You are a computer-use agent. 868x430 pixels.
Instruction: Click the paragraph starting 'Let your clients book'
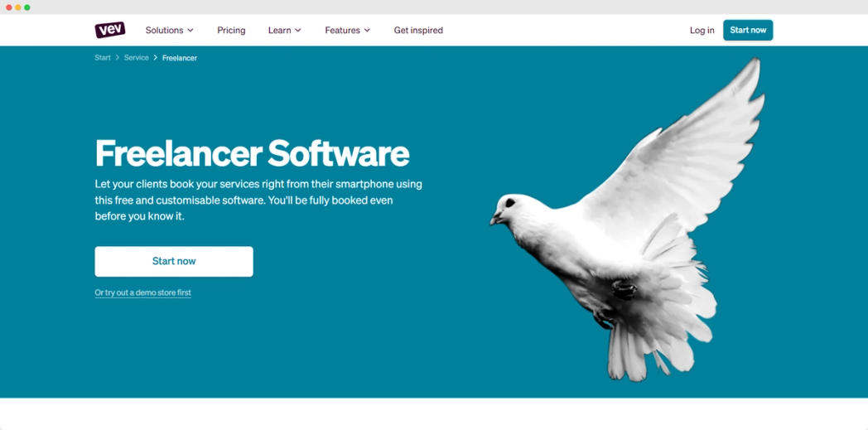[258, 201]
